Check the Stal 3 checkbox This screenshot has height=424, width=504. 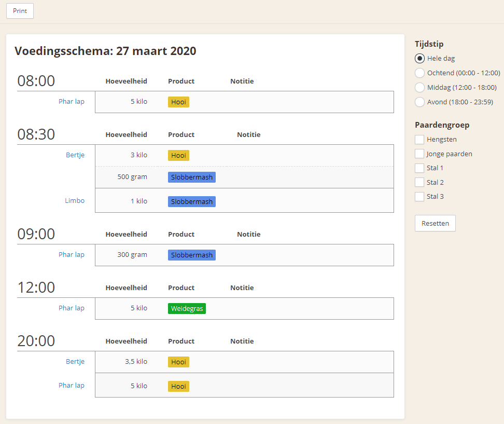coord(419,197)
